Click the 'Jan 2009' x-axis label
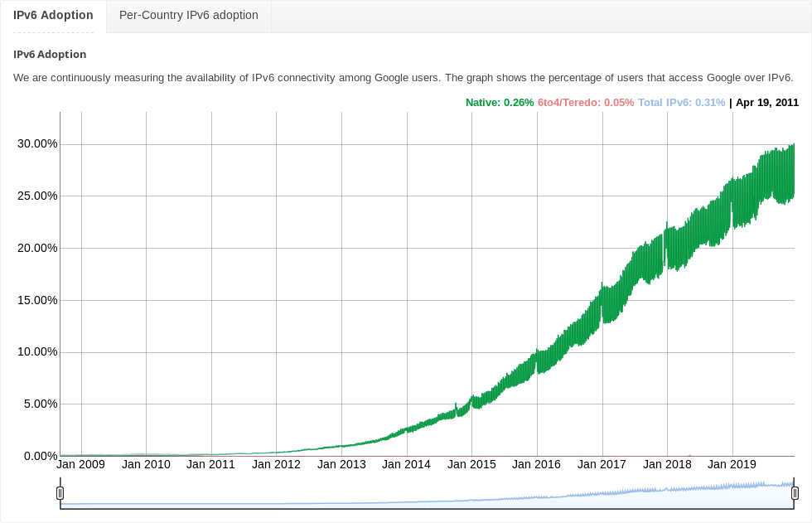 (x=81, y=464)
